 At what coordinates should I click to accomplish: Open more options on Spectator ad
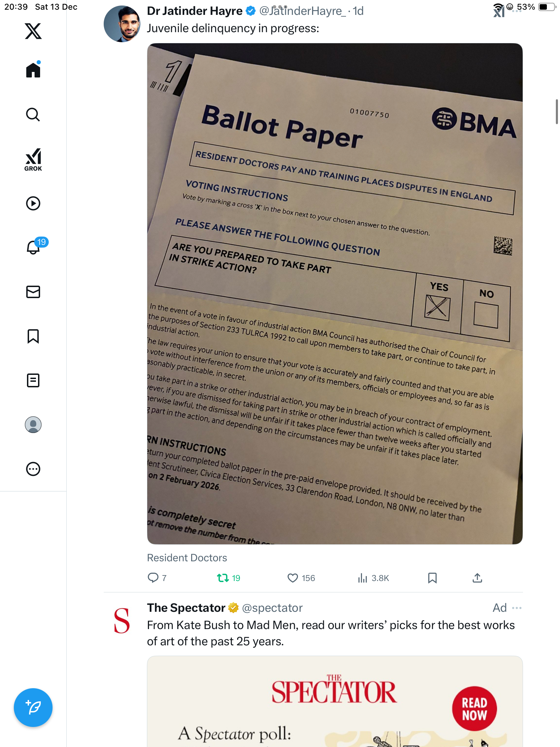coord(517,608)
